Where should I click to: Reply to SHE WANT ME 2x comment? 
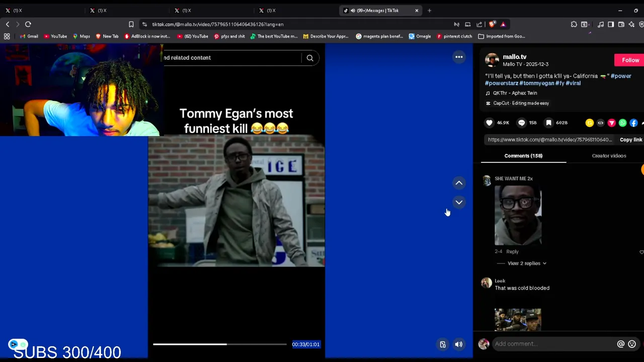[x=512, y=251]
